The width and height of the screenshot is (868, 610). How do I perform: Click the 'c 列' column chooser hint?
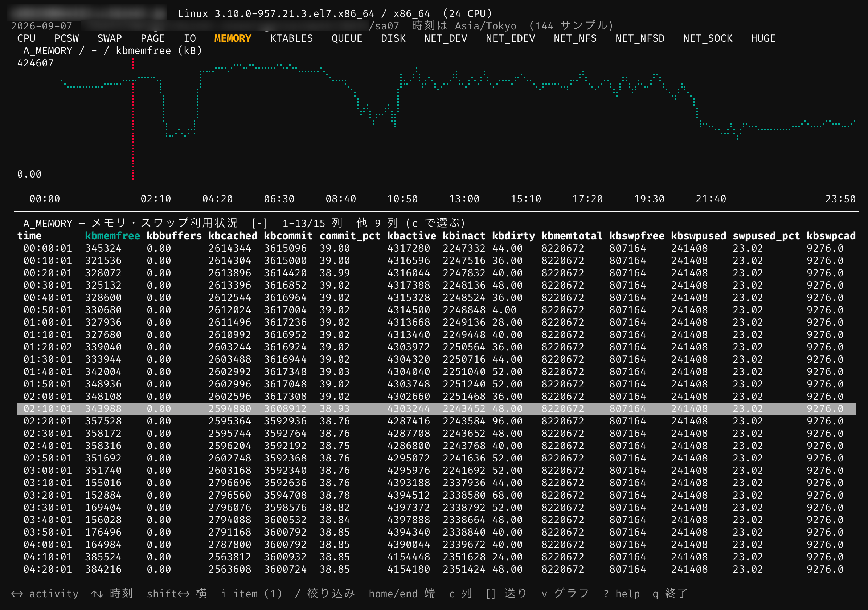point(460,594)
